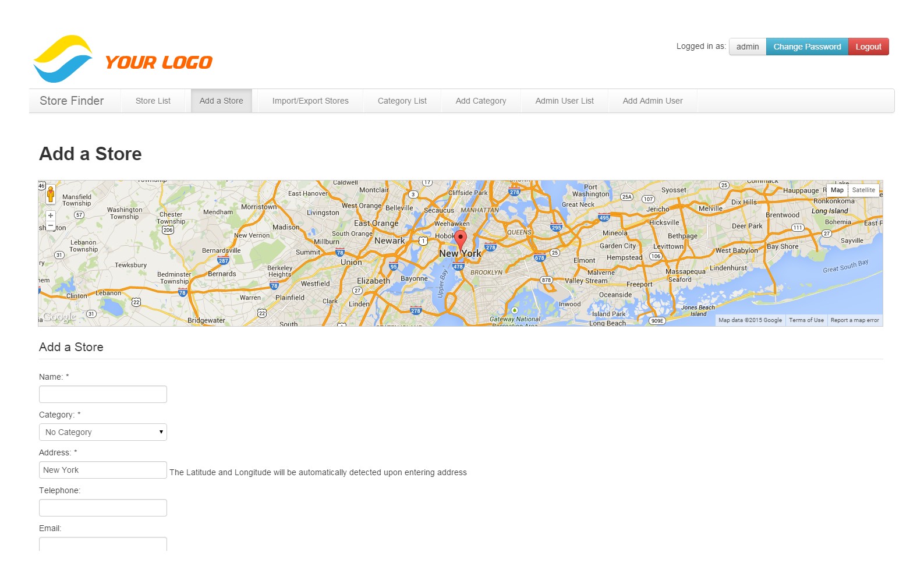
Task: Click the Telephone input field
Action: coord(103,508)
